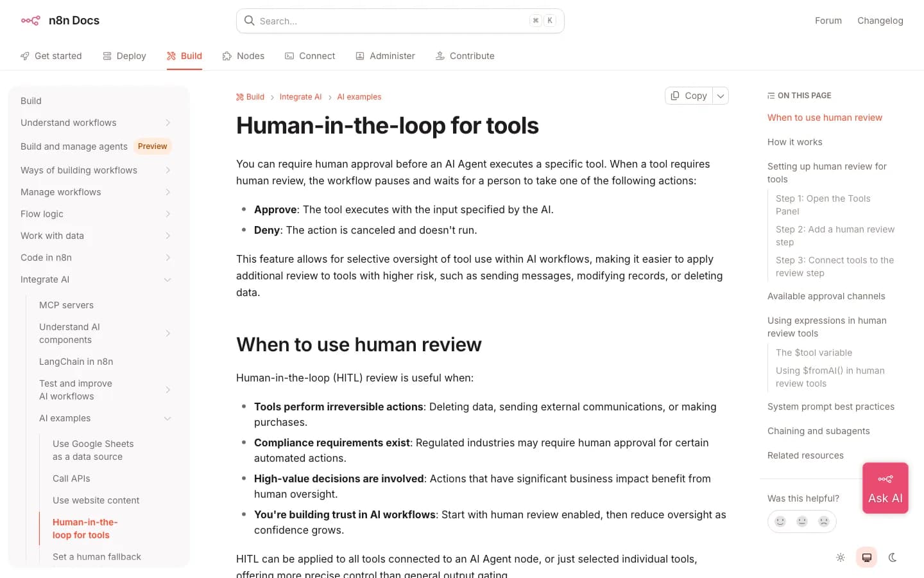The width and height of the screenshot is (924, 578).
Task: Switch to system theme monitor icon
Action: 867,557
